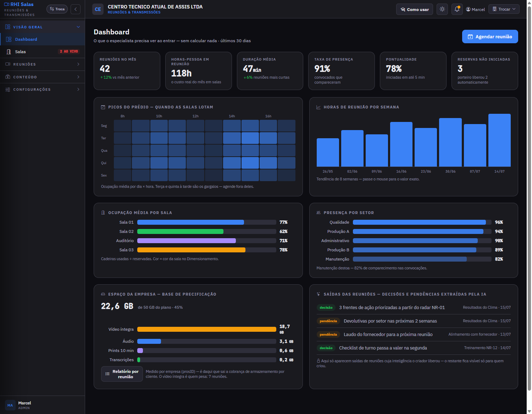Click the Áudio storage bar
Screen dimensions: 532x414
tap(207, 341)
